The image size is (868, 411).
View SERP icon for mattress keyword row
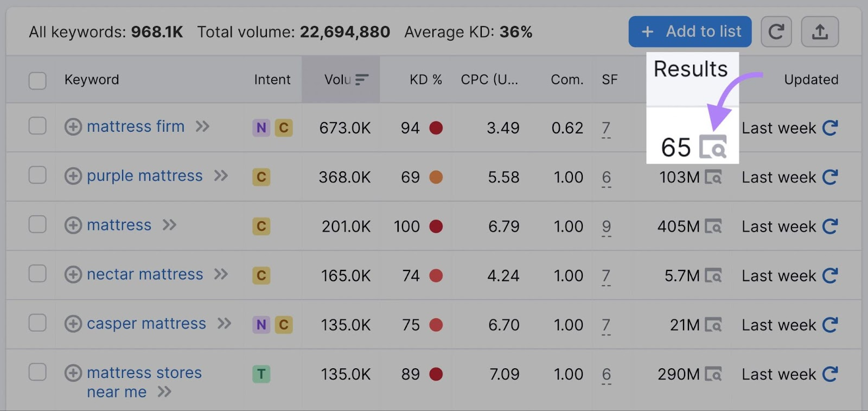pyautogui.click(x=713, y=226)
